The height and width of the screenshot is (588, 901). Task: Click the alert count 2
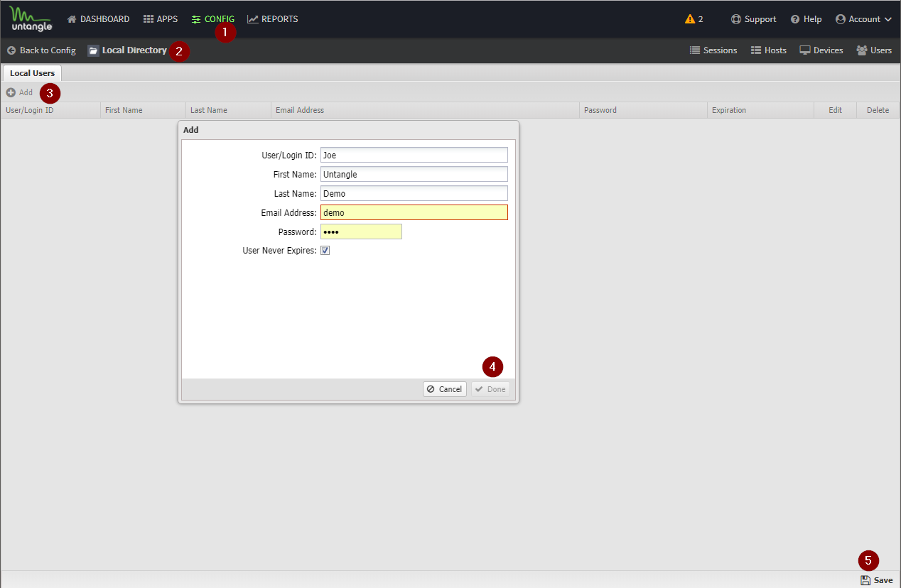[x=701, y=19]
